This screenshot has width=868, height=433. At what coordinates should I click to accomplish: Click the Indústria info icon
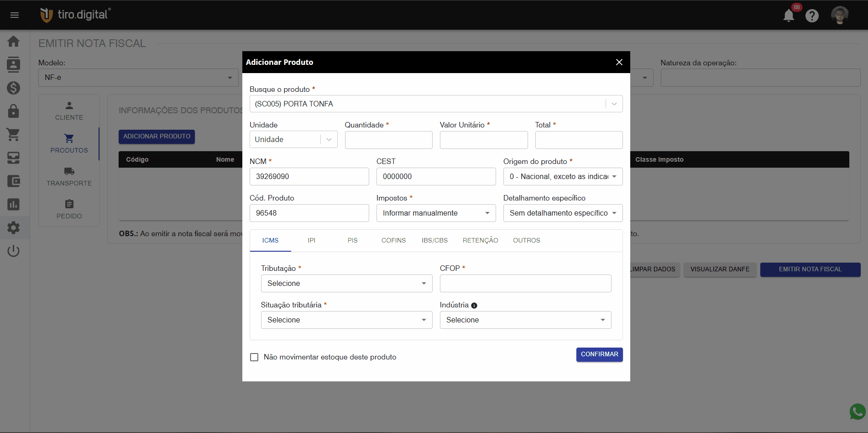coord(474,306)
